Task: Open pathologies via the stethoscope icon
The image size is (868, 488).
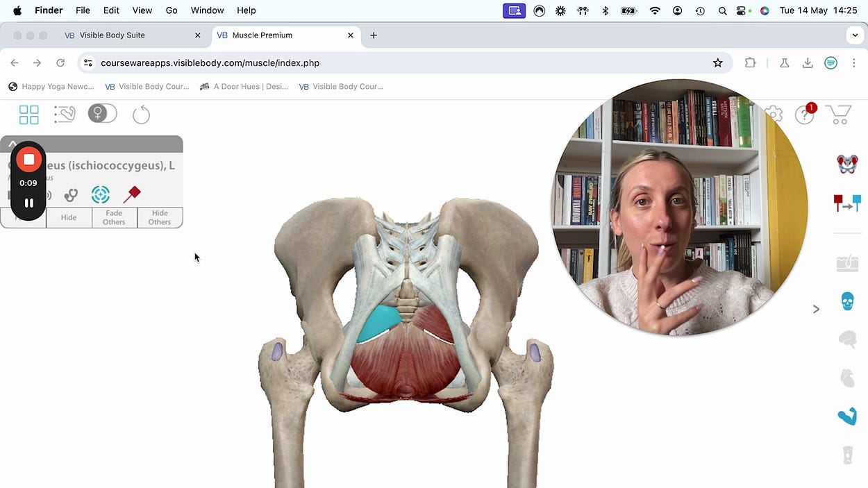Action: [71, 195]
